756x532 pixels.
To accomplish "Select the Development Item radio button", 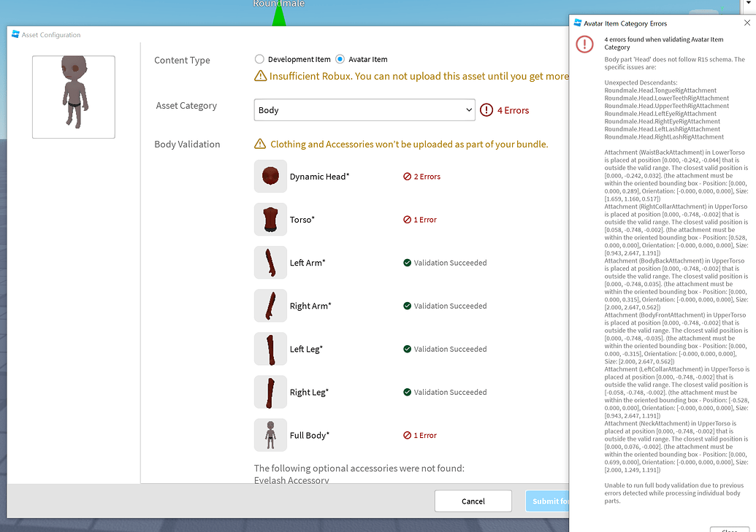I will pos(259,59).
